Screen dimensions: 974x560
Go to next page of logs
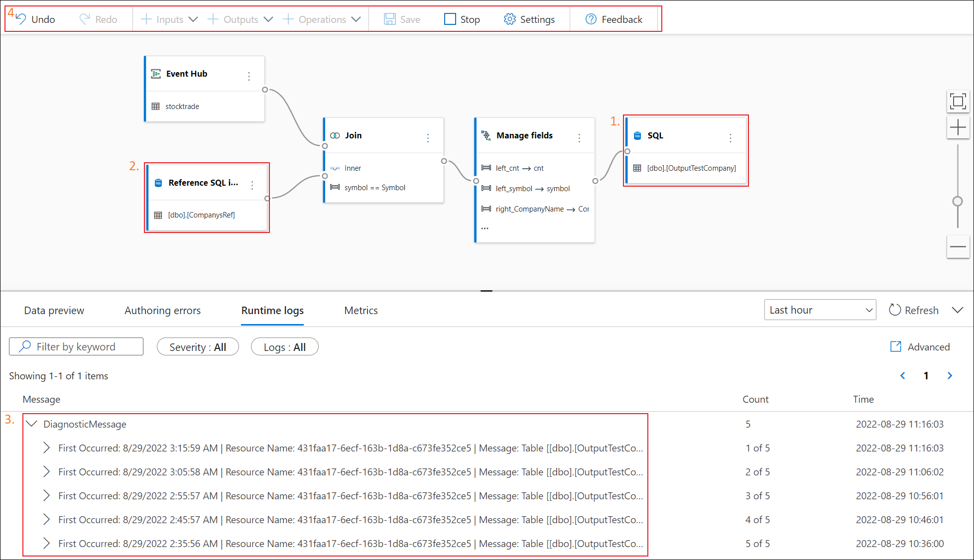pos(950,376)
